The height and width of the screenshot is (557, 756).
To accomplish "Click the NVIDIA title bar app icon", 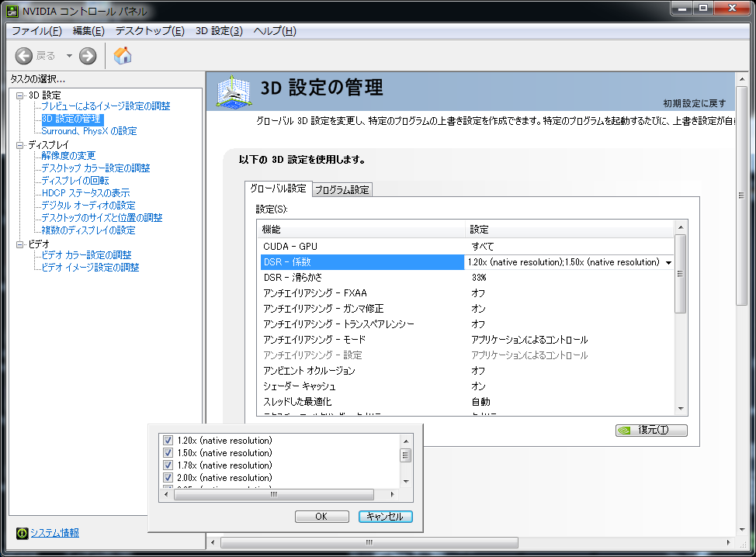I will point(12,11).
